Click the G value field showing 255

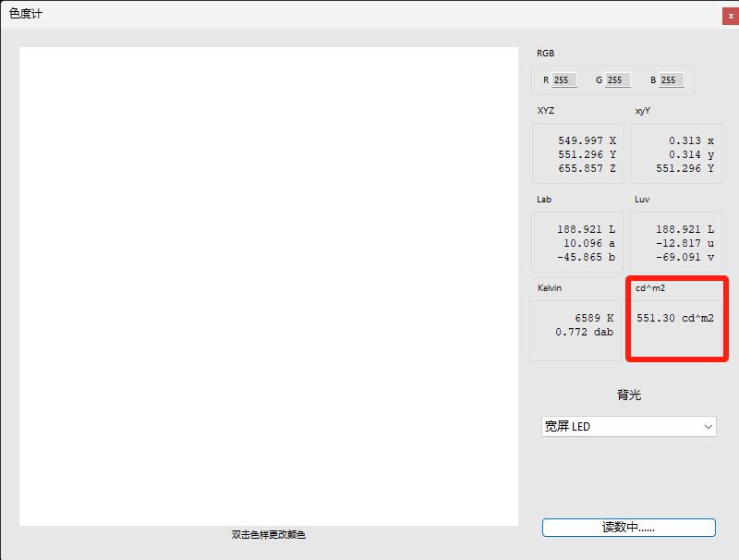618,79
